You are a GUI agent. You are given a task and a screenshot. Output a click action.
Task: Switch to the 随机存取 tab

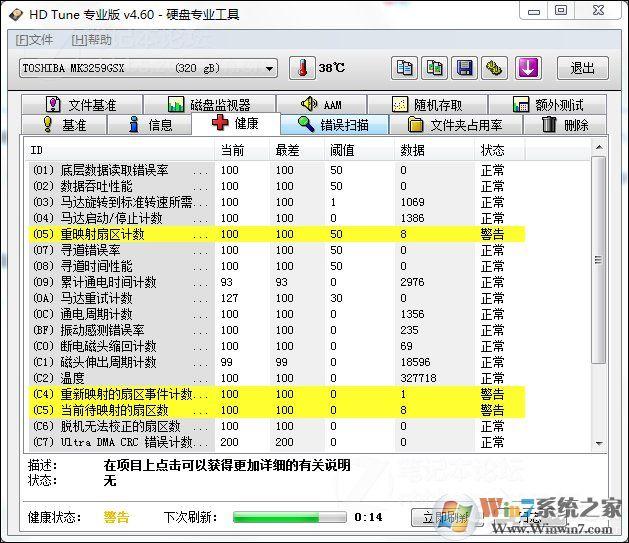(427, 105)
